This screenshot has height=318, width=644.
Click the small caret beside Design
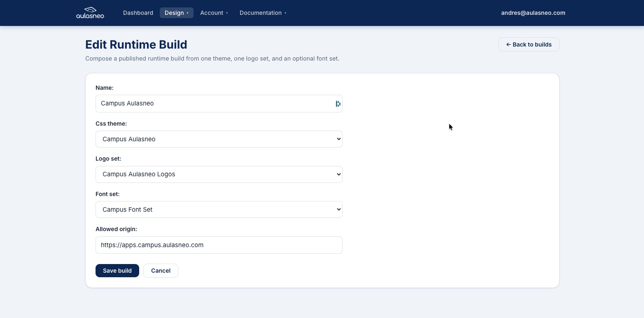[x=188, y=13]
